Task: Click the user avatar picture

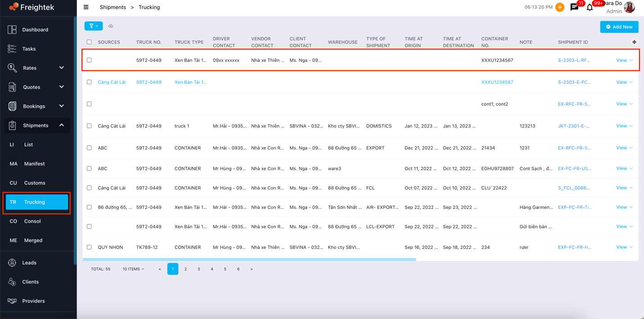Action: click(630, 7)
